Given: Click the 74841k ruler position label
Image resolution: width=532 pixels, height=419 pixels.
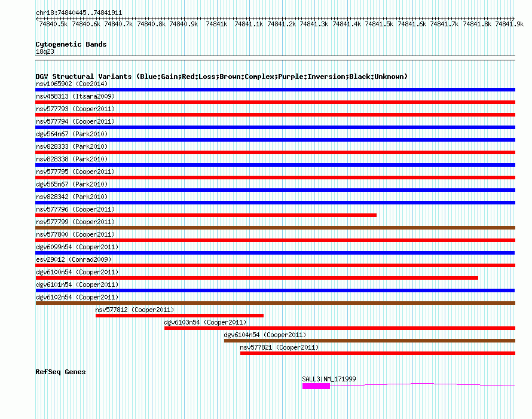Looking at the screenshot, I should coord(216,24).
